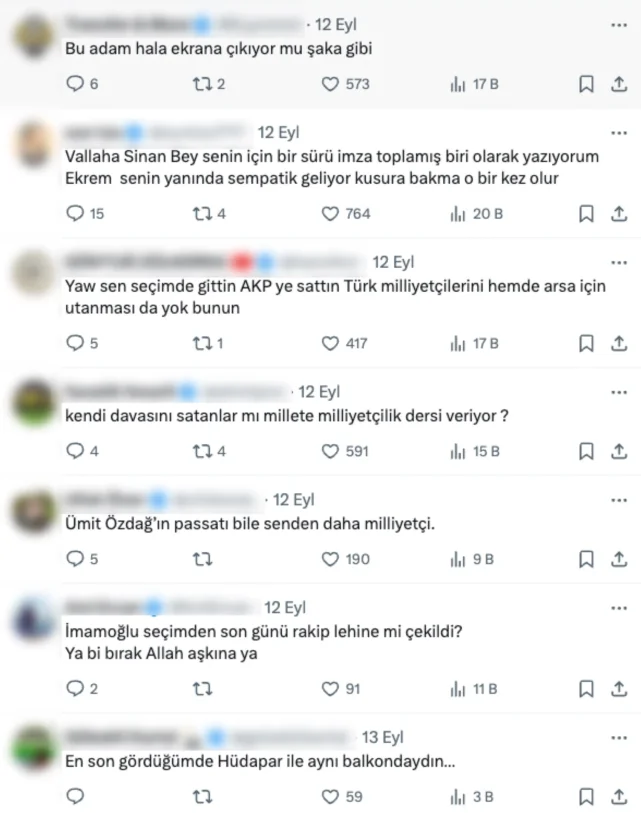The image size is (641, 813).
Task: Open the '13 Eyl' timestamp link
Action: click(382, 737)
